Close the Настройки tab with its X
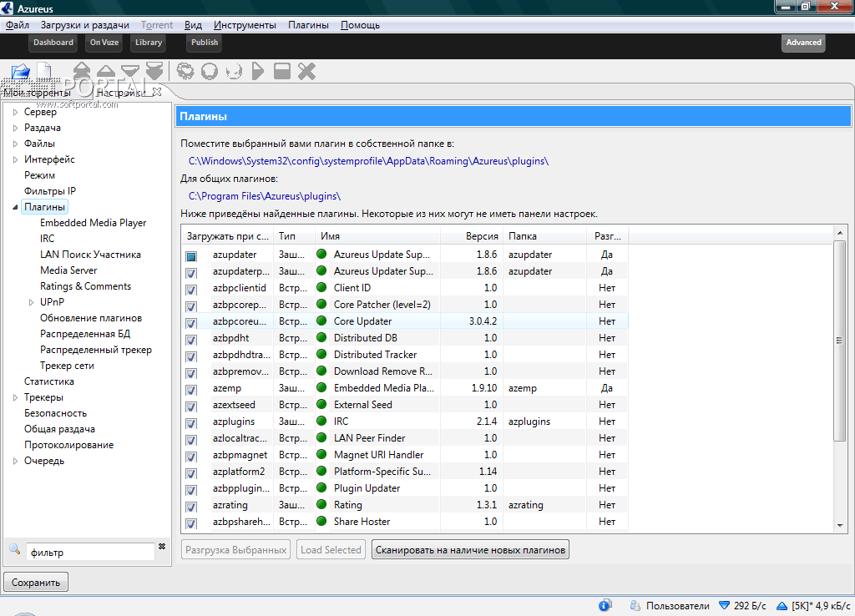 (157, 92)
